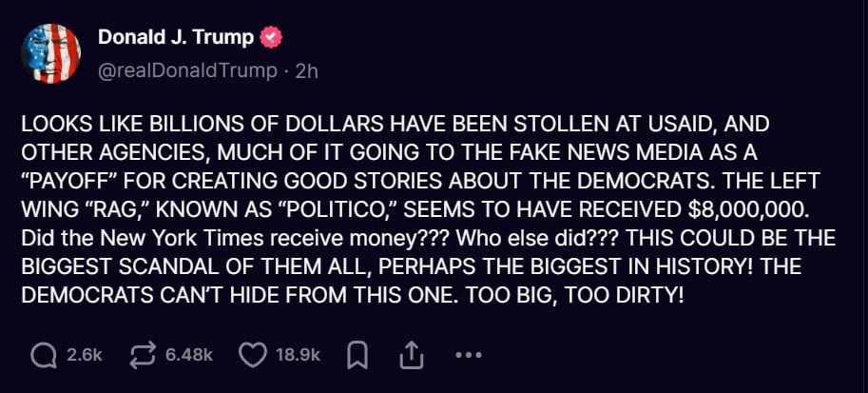Click the @realDonaldTrump handle
Viewport: 868px width, 393px height.
pyautogui.click(x=188, y=70)
